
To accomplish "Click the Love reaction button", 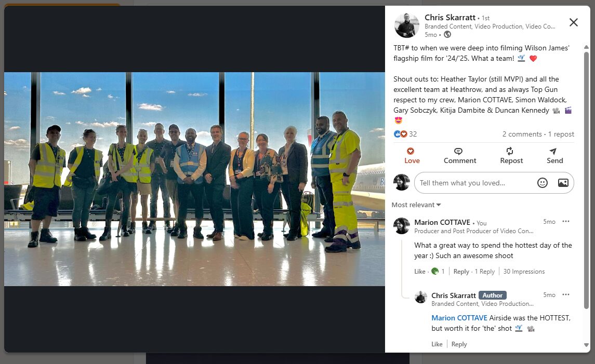I will click(x=412, y=156).
